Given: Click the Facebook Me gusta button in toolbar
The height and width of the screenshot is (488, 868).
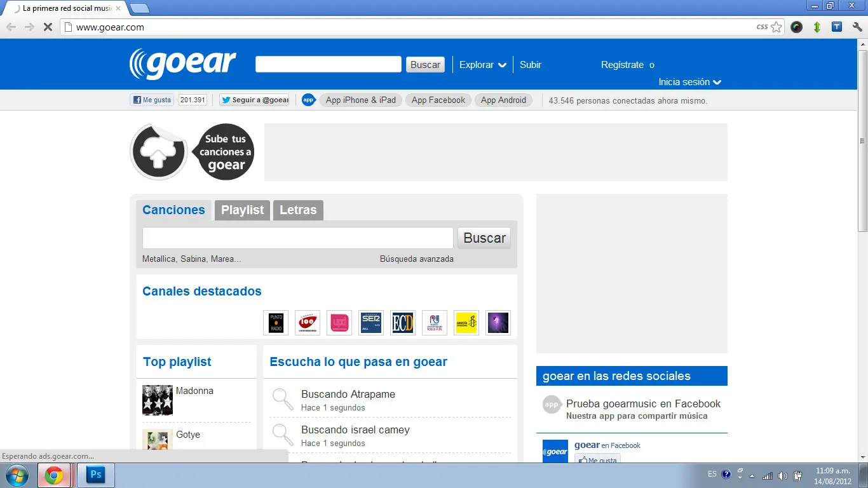Looking at the screenshot, I should (x=152, y=100).
